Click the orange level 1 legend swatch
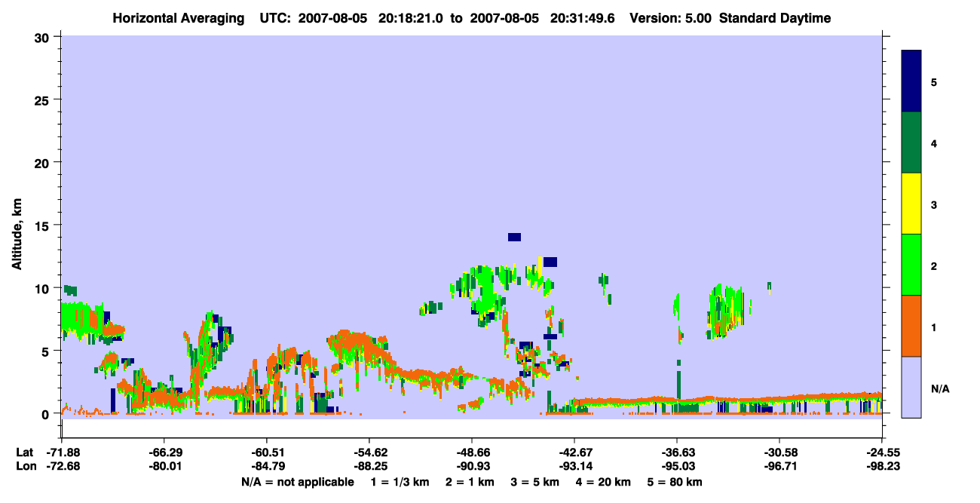Viewport: 980px width, 503px height. coord(911,326)
